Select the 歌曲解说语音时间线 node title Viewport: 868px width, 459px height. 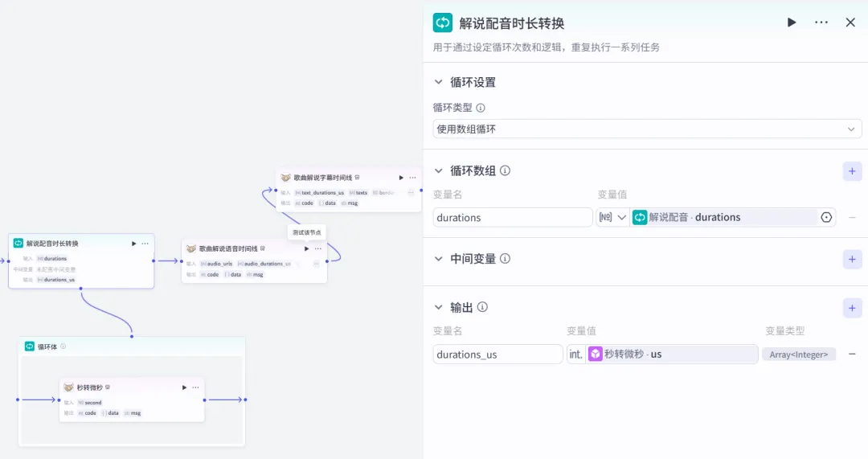(228, 248)
